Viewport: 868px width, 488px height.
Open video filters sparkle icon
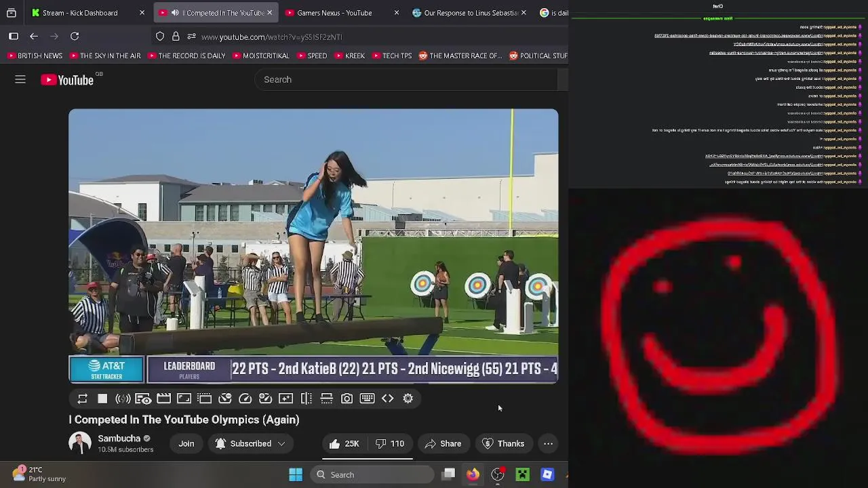point(285,399)
